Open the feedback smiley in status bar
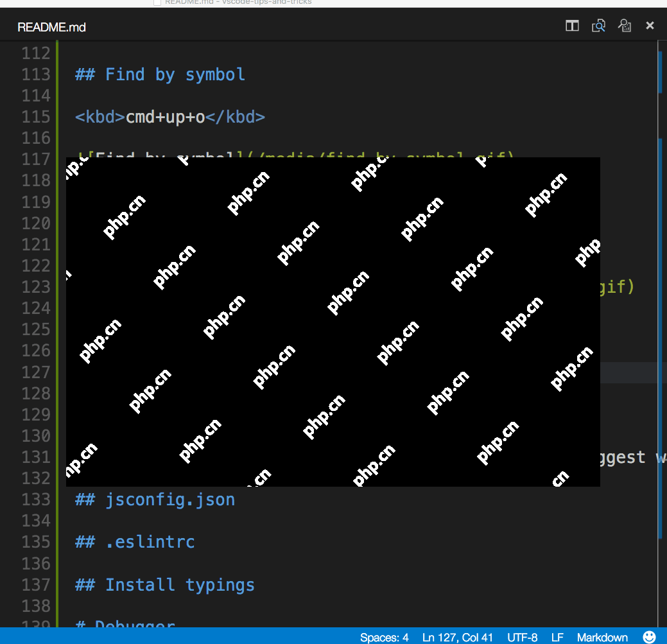 (x=649, y=637)
